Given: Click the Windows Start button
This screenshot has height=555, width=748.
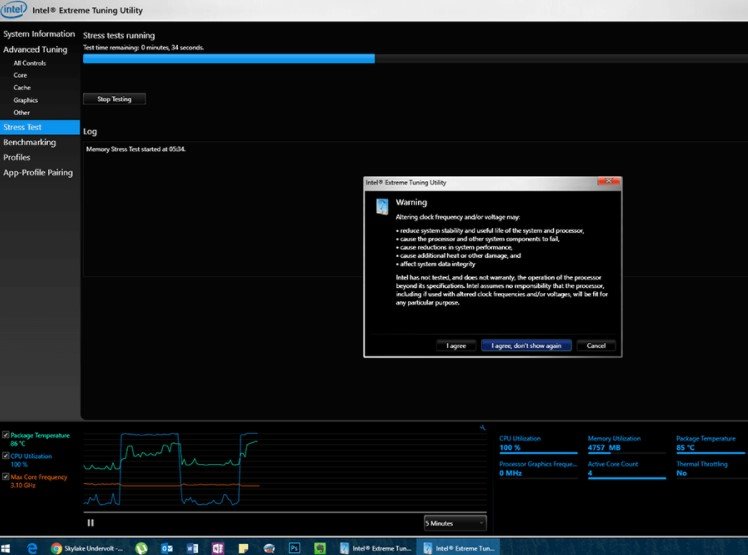Looking at the screenshot, I should (8, 547).
